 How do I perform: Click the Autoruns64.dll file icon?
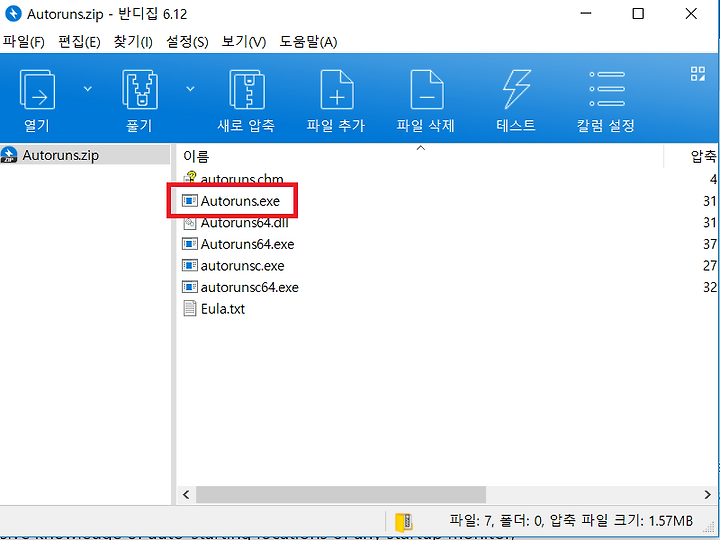[x=190, y=223]
